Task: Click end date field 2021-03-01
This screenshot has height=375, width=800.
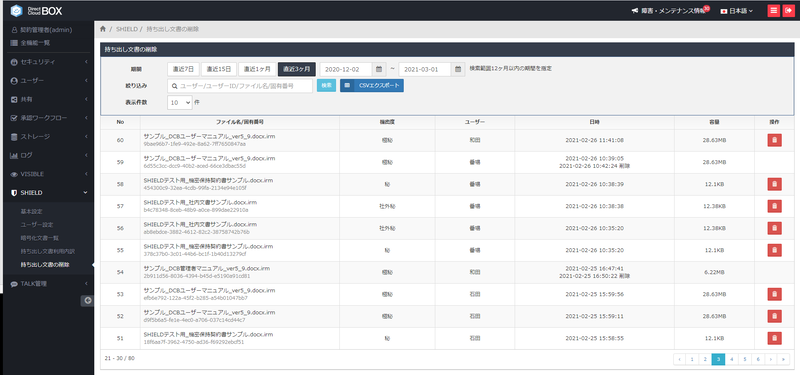Action: pos(425,69)
